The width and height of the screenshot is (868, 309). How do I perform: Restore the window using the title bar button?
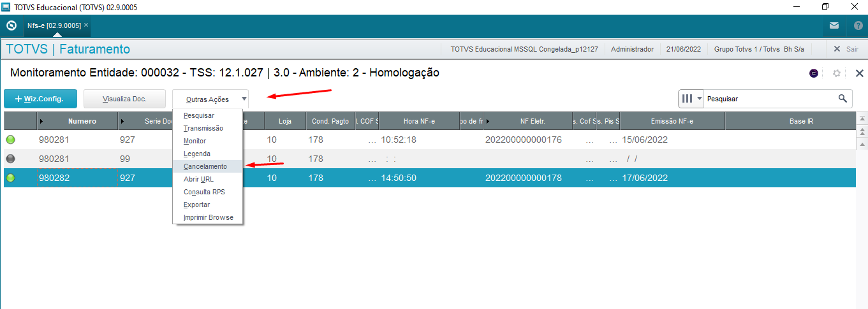(825, 7)
